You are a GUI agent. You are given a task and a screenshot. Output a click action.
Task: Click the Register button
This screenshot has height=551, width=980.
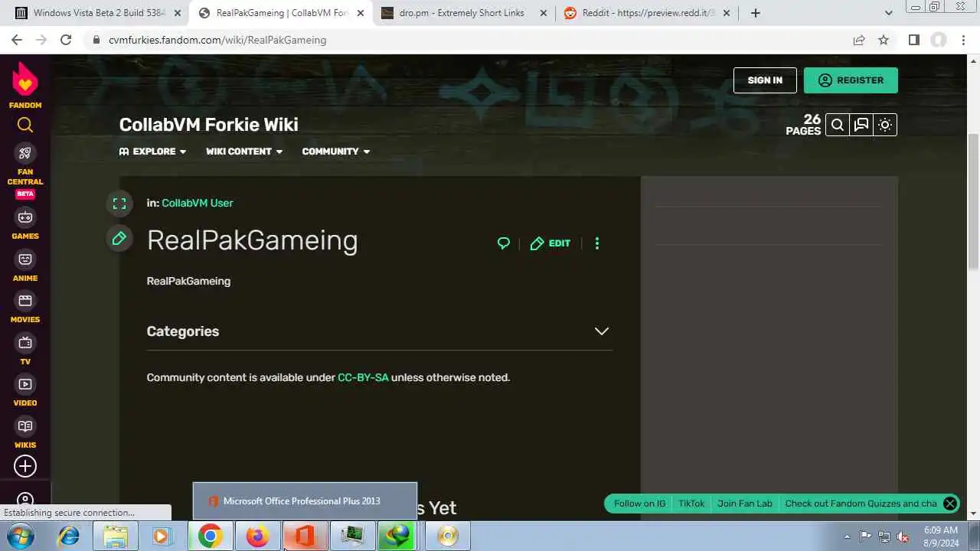[x=851, y=80]
